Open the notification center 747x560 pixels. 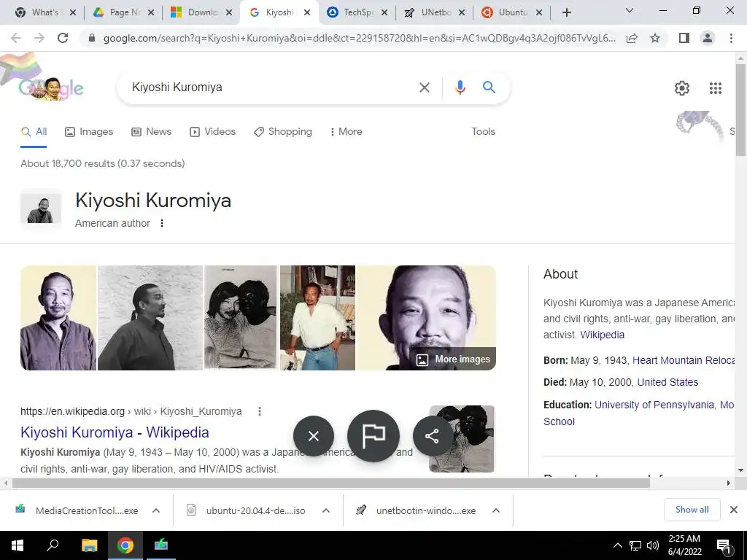pos(724,546)
